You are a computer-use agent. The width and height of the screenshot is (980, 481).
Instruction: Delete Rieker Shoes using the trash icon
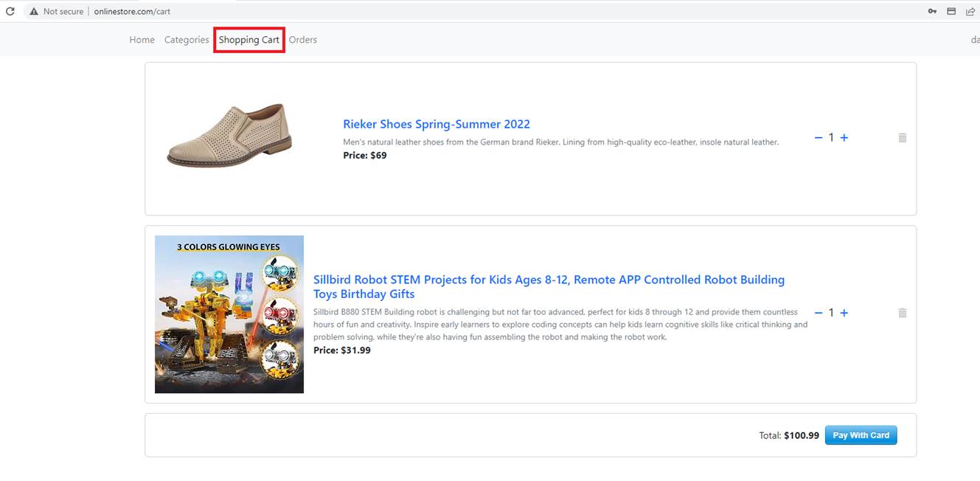(902, 138)
